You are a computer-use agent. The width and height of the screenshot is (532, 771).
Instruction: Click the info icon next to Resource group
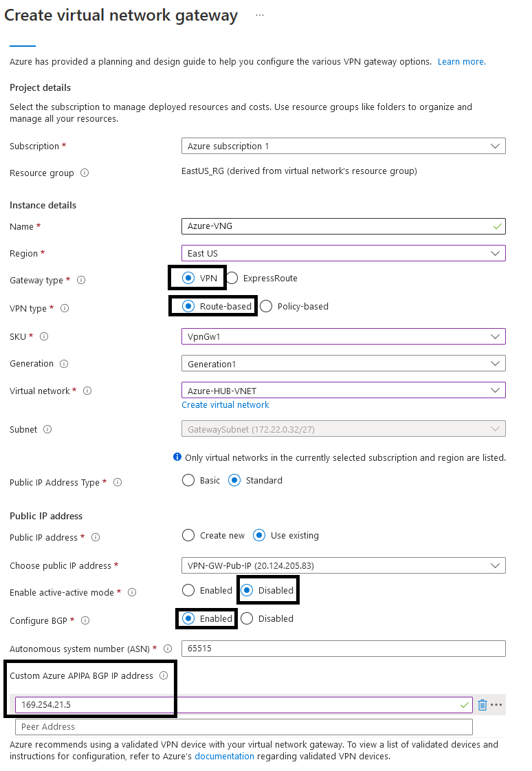click(x=85, y=173)
